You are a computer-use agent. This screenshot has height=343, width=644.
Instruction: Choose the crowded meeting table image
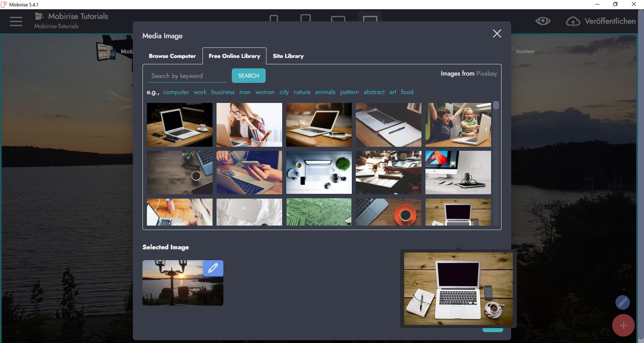(x=388, y=173)
